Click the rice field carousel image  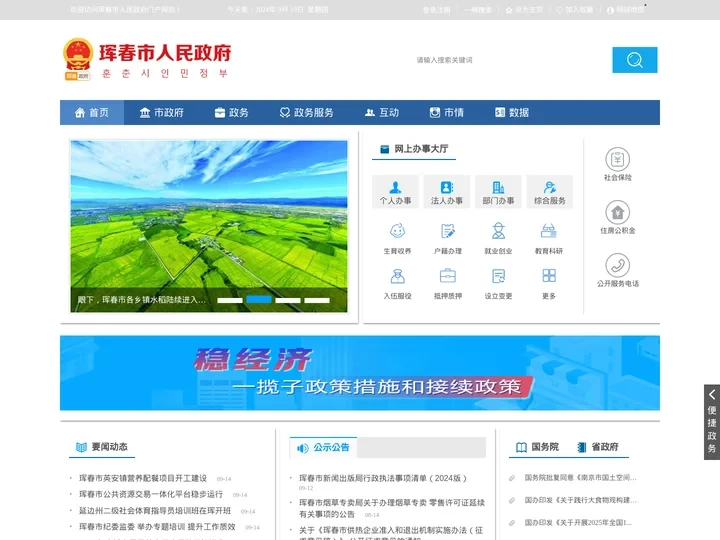click(209, 226)
